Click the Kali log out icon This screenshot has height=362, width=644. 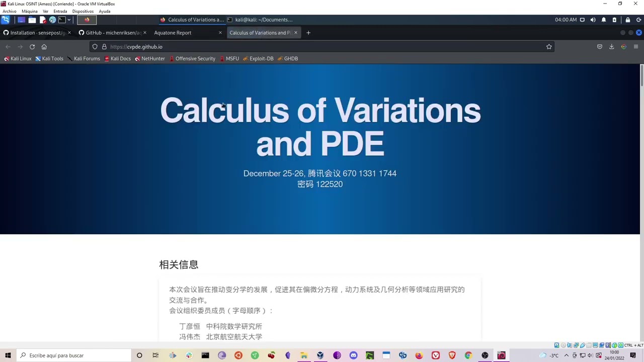[x=639, y=20]
